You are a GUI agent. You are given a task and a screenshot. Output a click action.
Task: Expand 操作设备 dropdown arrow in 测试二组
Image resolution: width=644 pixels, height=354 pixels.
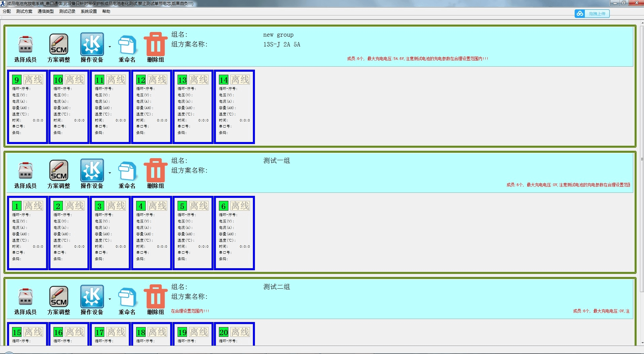pyautogui.click(x=110, y=299)
